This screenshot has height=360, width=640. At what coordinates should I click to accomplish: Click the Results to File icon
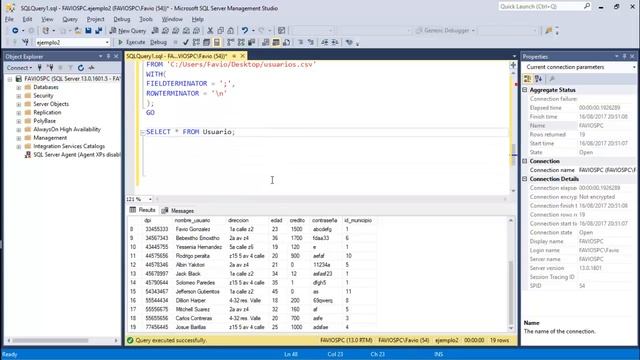point(287,42)
